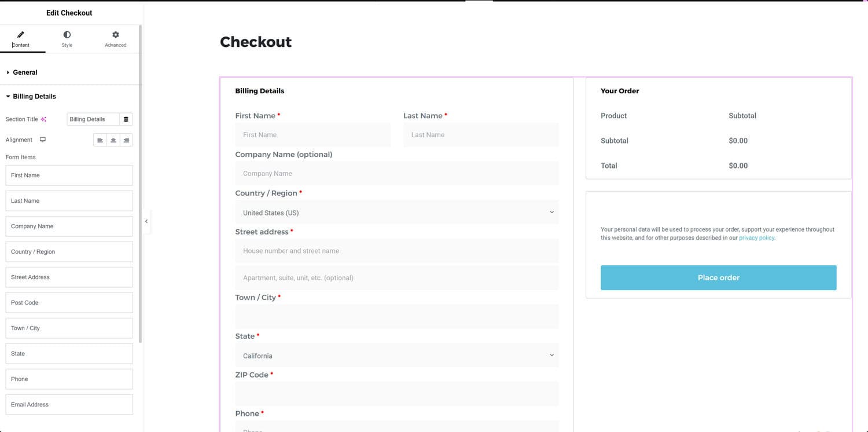
Task: Collapse the Billing Details section
Action: (34, 97)
